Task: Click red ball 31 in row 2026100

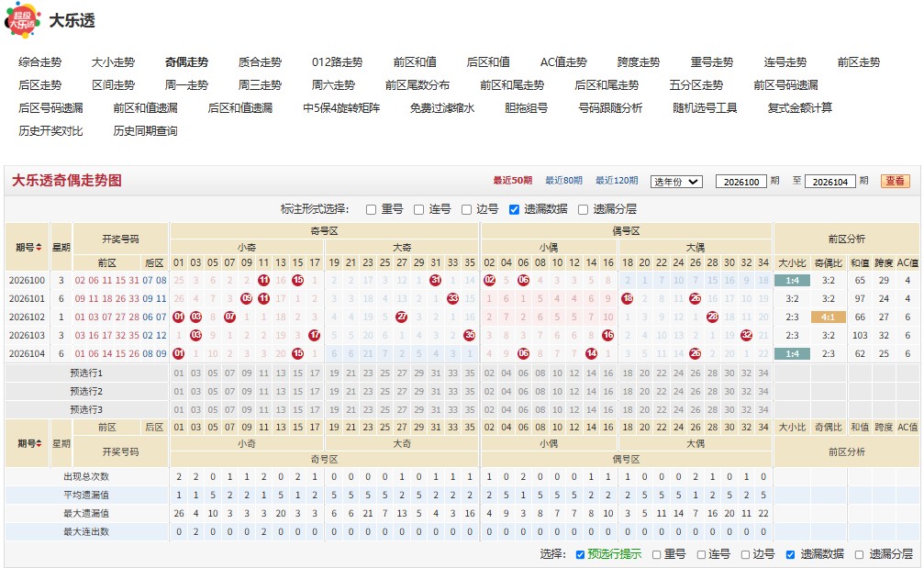Action: 436,281
